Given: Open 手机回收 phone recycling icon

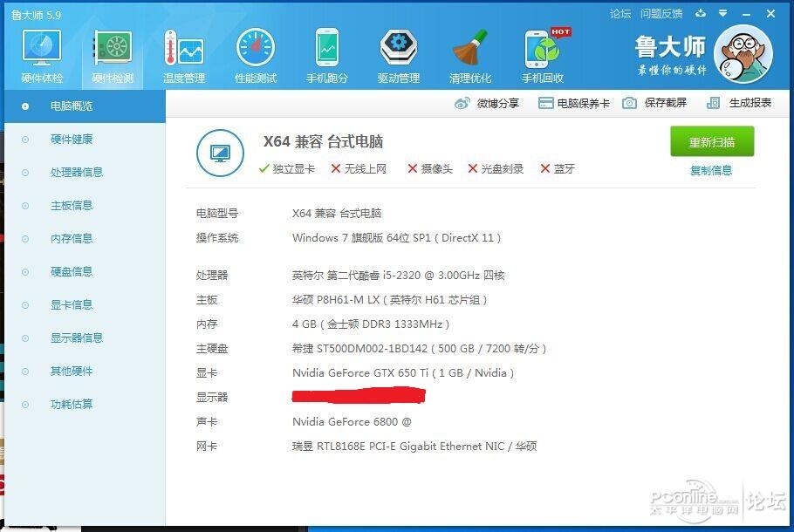Looking at the screenshot, I should point(543,56).
